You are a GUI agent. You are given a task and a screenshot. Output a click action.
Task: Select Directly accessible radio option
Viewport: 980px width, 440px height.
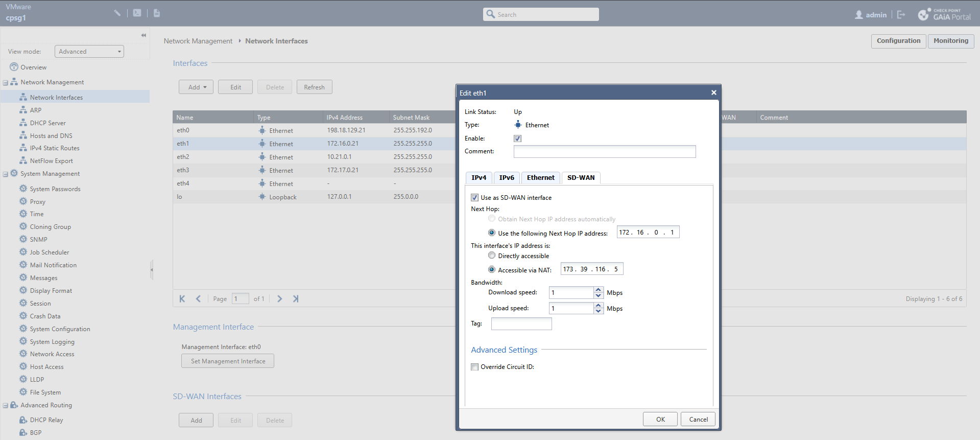coord(492,256)
